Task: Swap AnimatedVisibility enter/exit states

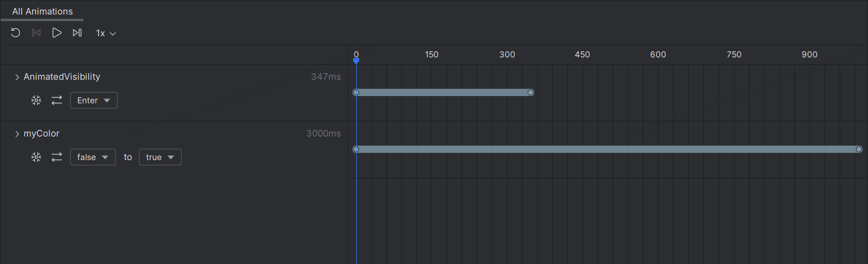Action: pos(57,100)
